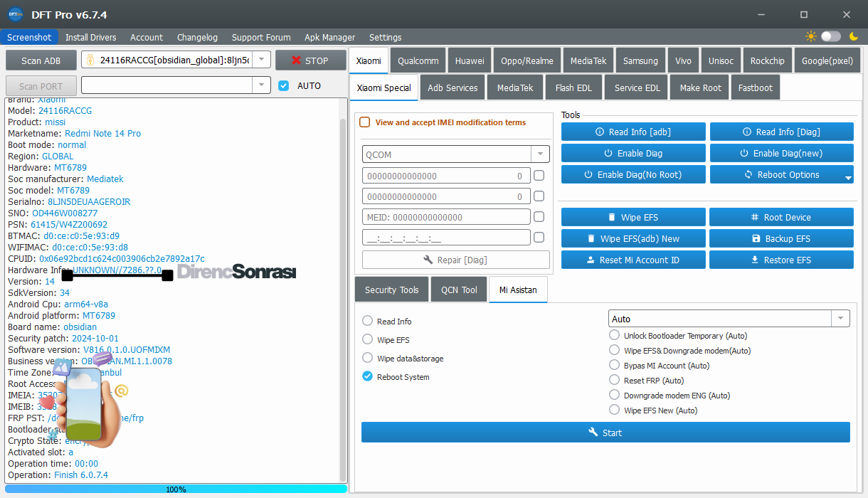The width and height of the screenshot is (868, 498).
Task: Click the trash icon on Wipe EFS
Action: click(x=611, y=217)
